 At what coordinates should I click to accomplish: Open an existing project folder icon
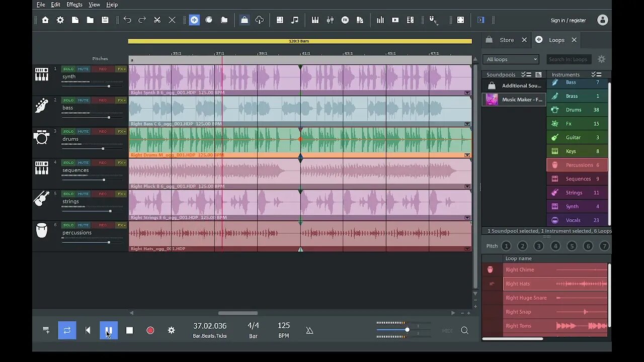click(x=90, y=20)
